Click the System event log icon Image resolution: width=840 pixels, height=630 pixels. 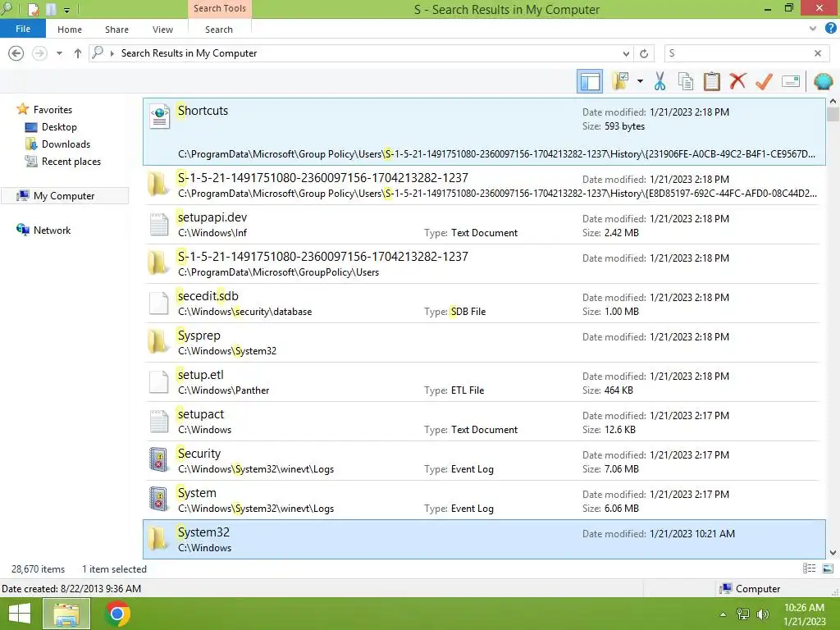pos(158,500)
